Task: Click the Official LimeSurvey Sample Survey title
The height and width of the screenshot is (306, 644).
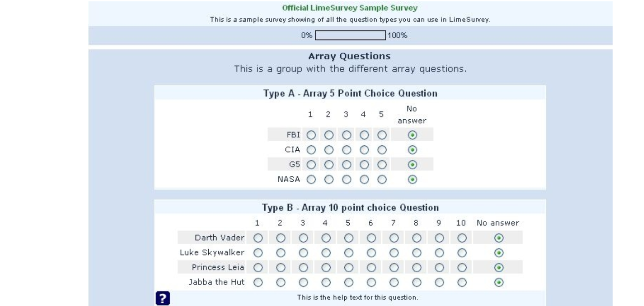Action: (350, 8)
